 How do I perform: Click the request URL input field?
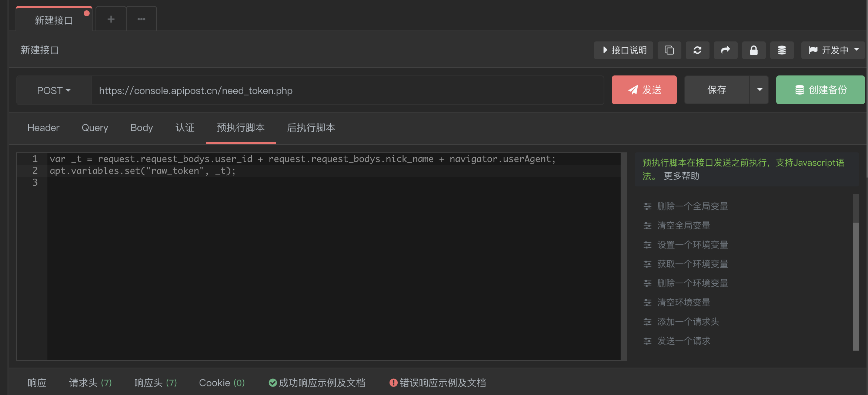point(347,90)
